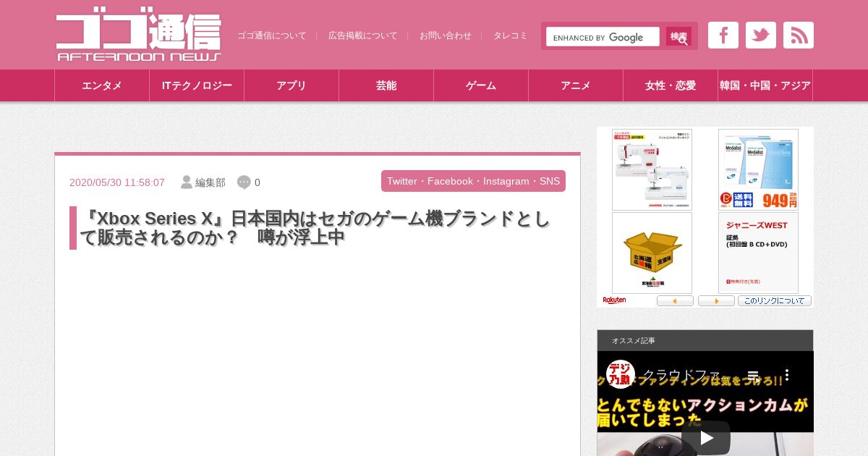
Task: Focus the Google custom search field
Action: tap(603, 37)
